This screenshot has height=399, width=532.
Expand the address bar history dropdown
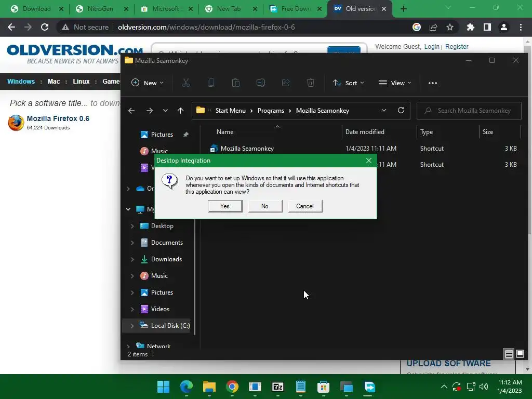pyautogui.click(x=384, y=111)
